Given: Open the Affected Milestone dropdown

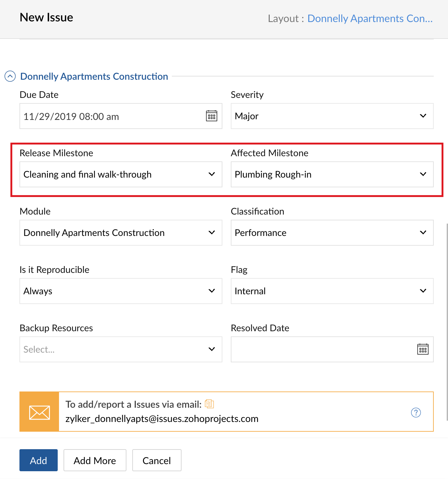Looking at the screenshot, I should (x=332, y=174).
